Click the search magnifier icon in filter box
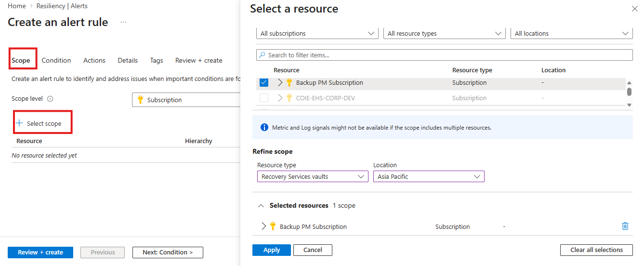This screenshot has width=644, height=266. click(262, 55)
